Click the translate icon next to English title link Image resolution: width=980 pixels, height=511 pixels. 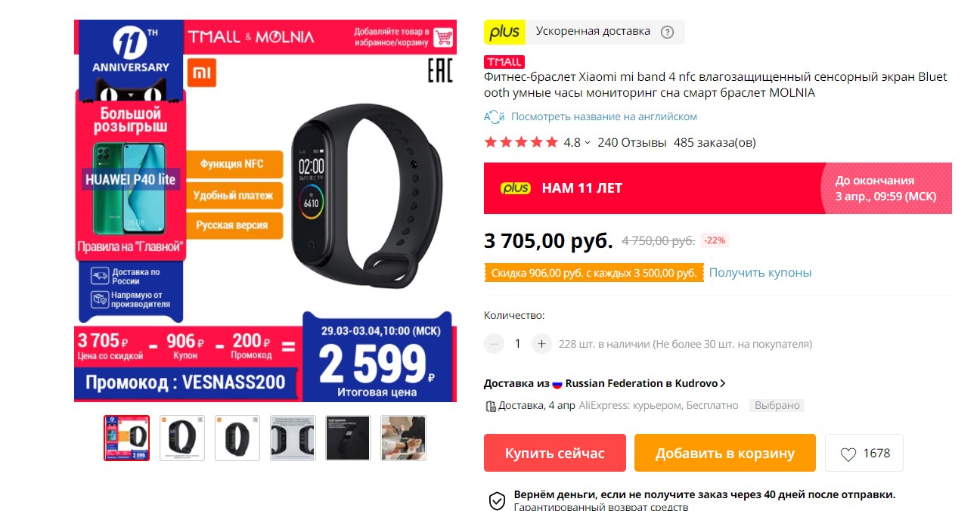click(x=494, y=116)
